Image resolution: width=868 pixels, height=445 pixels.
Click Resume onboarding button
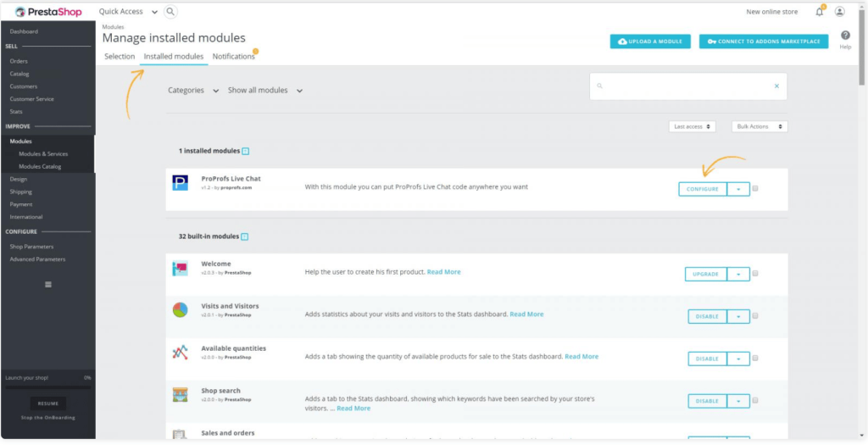click(48, 403)
